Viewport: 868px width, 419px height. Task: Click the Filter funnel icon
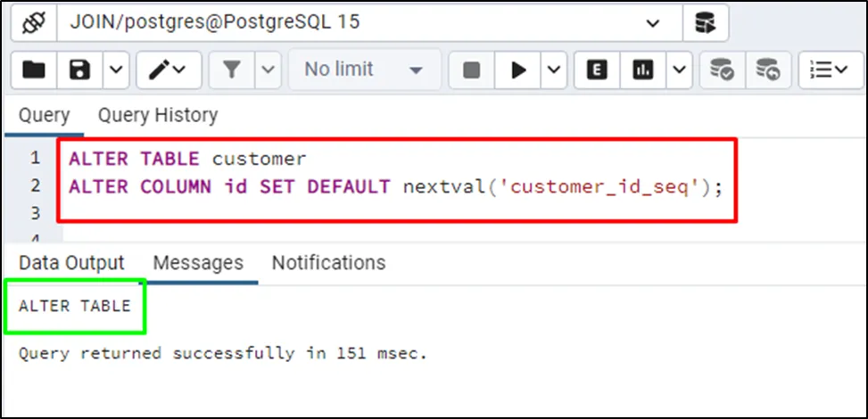coord(233,70)
